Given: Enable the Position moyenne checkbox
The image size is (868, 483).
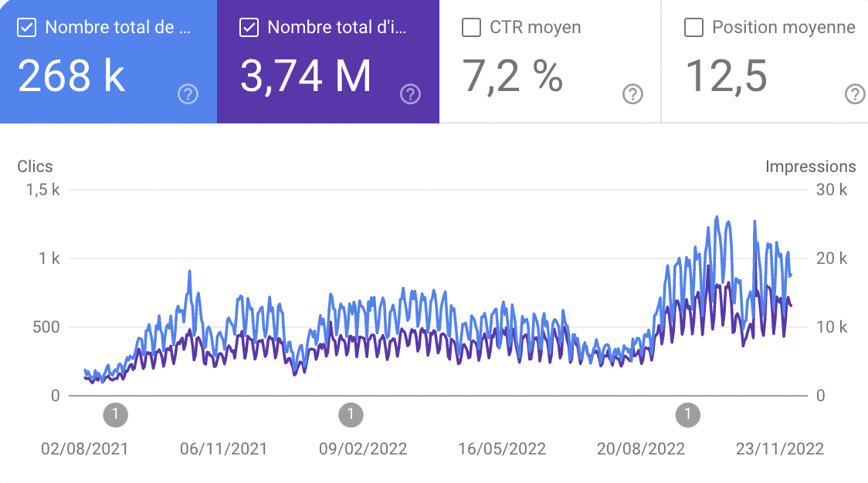Looking at the screenshot, I should pos(693,28).
